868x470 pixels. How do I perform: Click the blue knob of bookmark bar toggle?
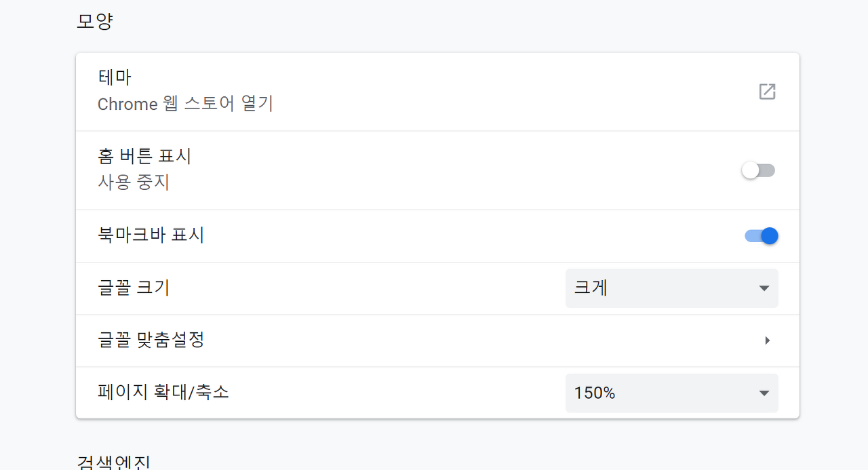pyautogui.click(x=769, y=236)
